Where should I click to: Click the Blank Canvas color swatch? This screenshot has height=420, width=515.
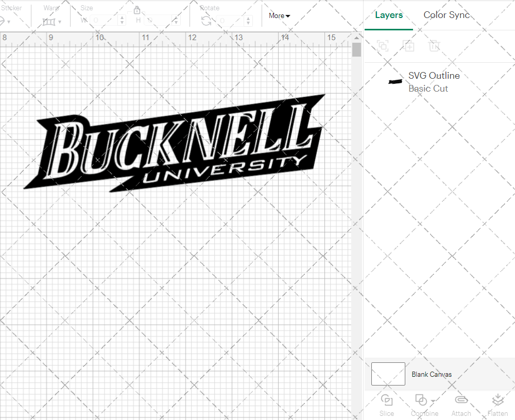pyautogui.click(x=388, y=374)
